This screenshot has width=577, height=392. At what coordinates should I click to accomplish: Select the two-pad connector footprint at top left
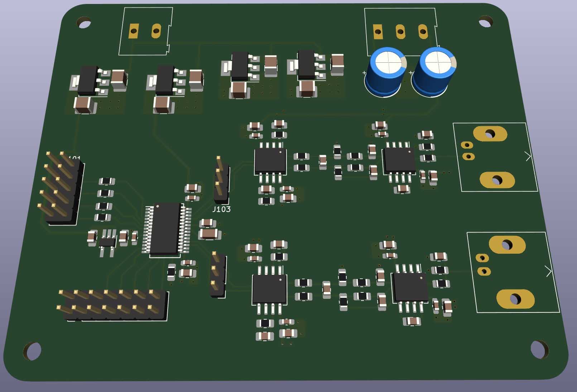click(x=145, y=31)
